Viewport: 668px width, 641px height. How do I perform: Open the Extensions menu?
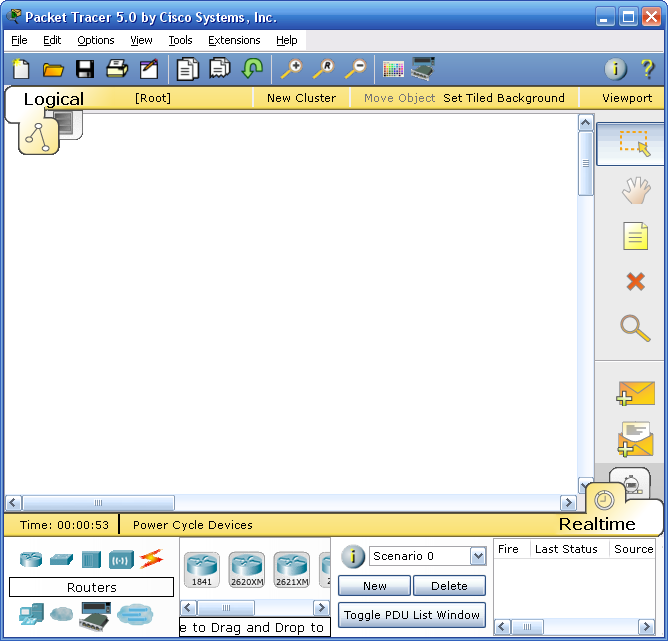click(x=234, y=40)
